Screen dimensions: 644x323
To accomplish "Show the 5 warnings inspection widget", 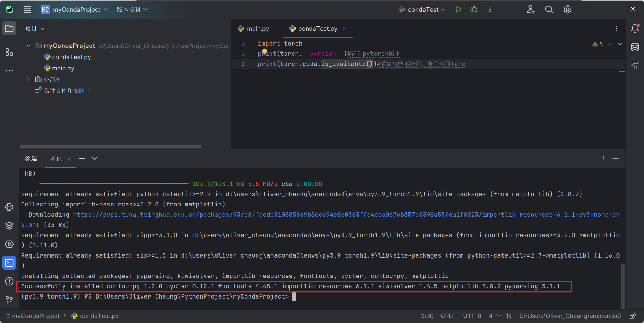I will pyautogui.click(x=598, y=44).
